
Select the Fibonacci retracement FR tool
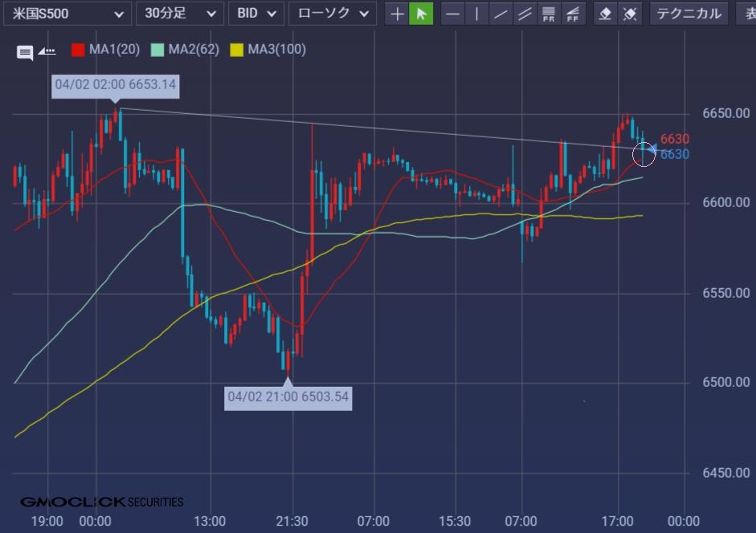point(549,14)
